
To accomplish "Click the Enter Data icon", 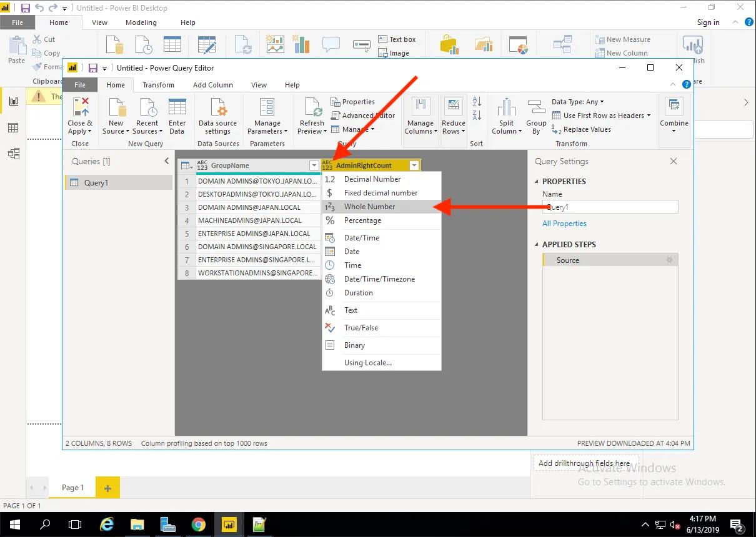I will pos(177,107).
